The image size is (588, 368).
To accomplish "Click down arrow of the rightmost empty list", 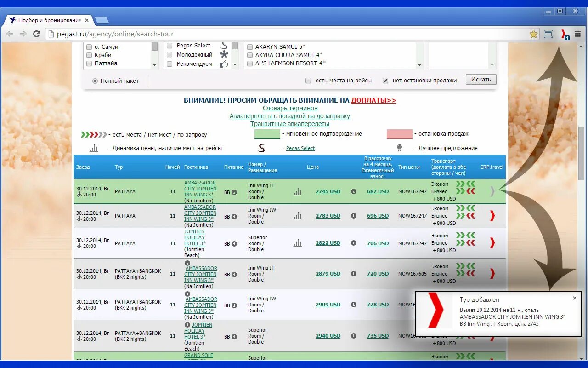I will pos(492,65).
